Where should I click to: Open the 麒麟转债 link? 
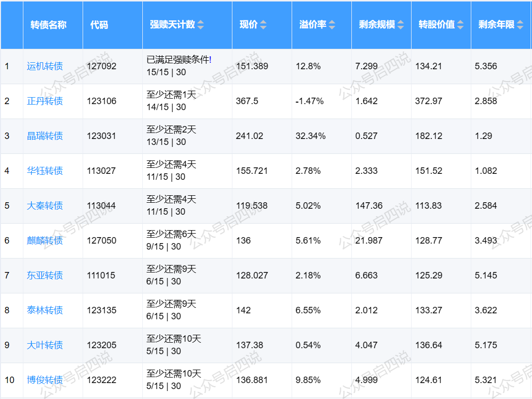pyautogui.click(x=45, y=241)
